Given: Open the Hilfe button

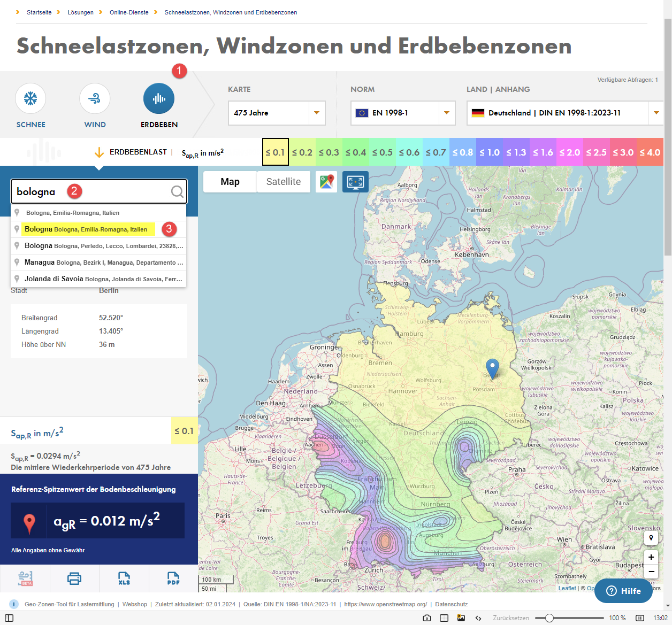Looking at the screenshot, I should click(623, 591).
